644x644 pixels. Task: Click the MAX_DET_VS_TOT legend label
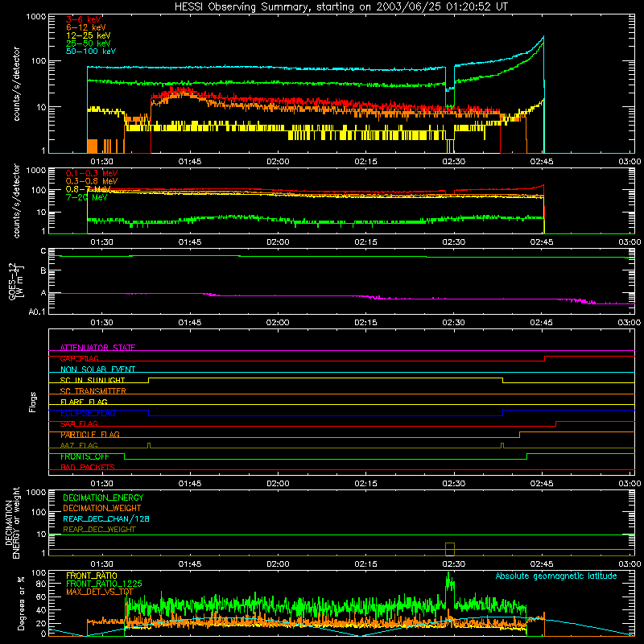(100, 592)
